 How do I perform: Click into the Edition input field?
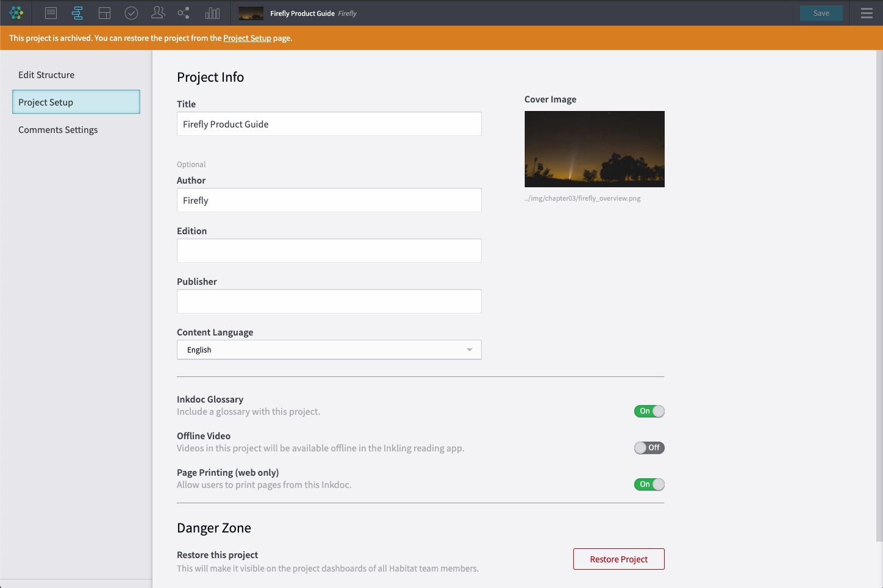[329, 251]
